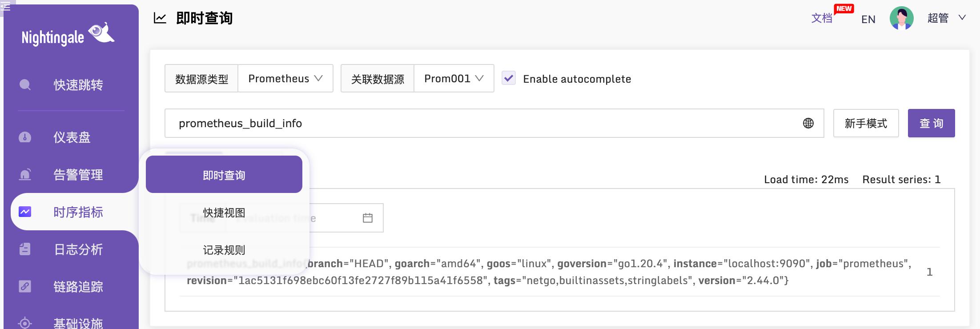This screenshot has height=329, width=980.
Task: Click the magnifier icon beside 快速跳转
Action: [25, 85]
